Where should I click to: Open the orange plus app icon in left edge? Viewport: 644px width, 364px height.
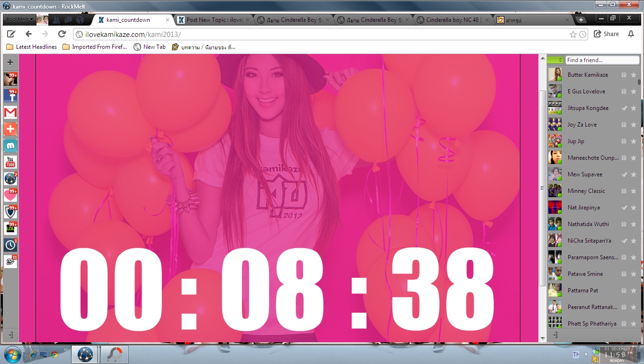click(x=10, y=129)
